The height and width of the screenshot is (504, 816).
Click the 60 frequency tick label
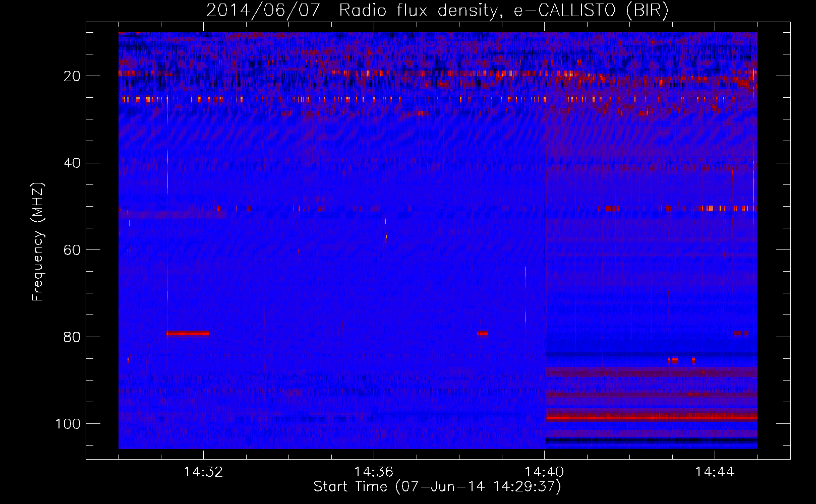point(72,250)
